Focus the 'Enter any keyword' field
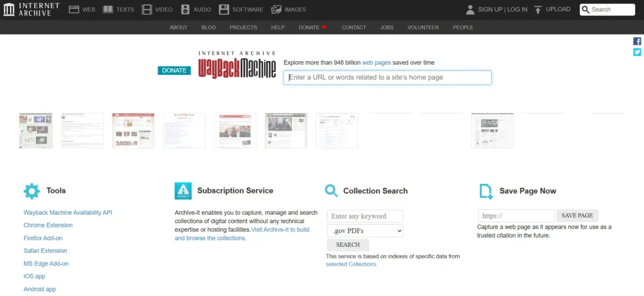Screen dimensions: 644x296 pos(365,216)
